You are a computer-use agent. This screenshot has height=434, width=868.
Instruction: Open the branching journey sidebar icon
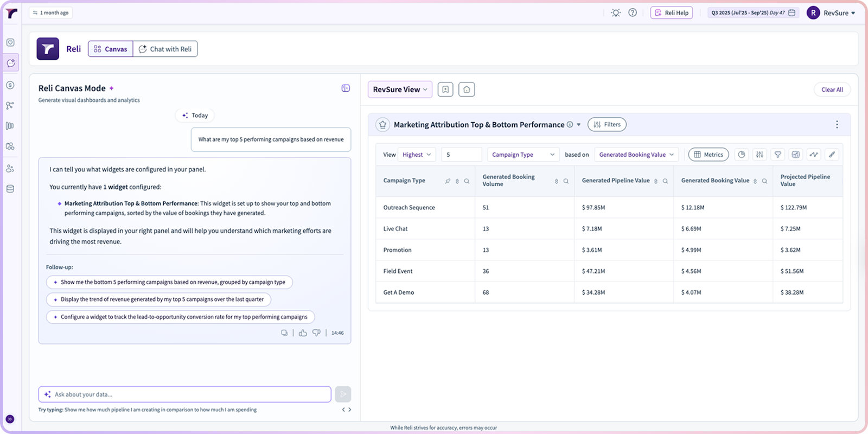coord(10,106)
